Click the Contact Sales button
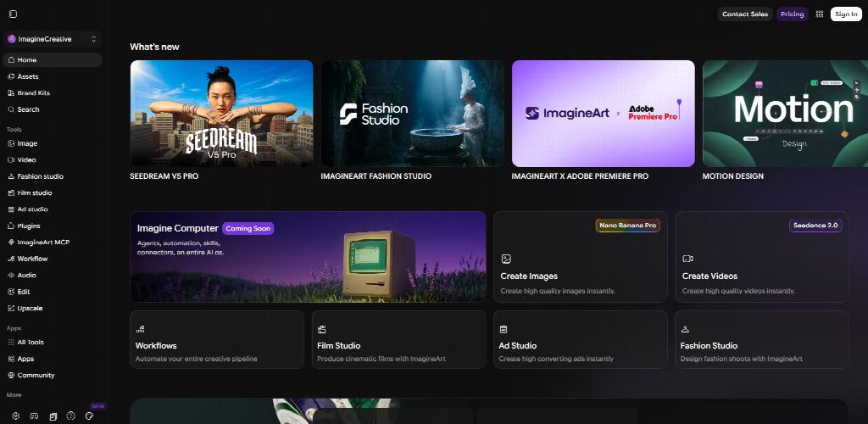This screenshot has width=868, height=424. click(x=745, y=14)
